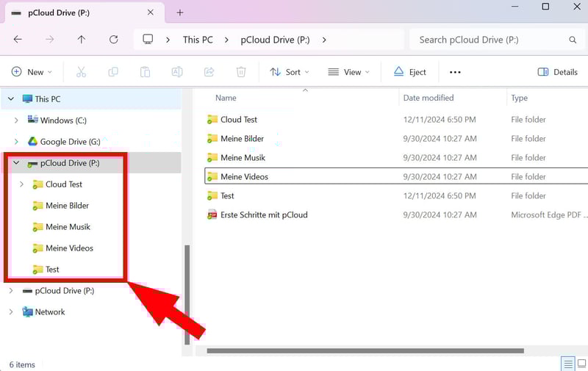Expand the Network tree node
588x371 pixels.
(11, 311)
